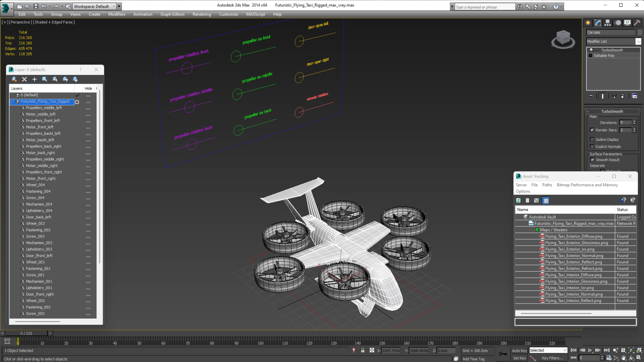Click Go to End button
Viewport: 644px width, 362px height.
point(607,350)
